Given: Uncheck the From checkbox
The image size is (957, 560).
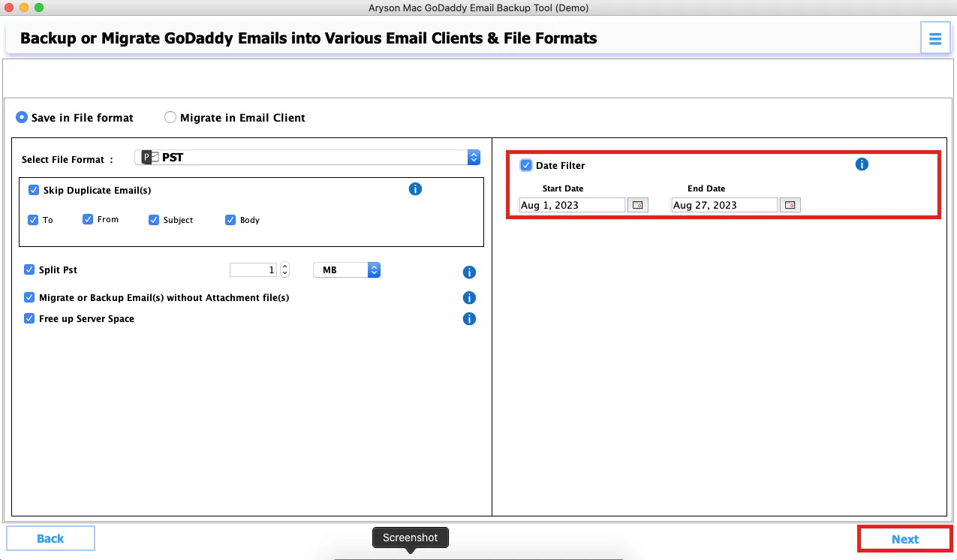Looking at the screenshot, I should coord(88,219).
